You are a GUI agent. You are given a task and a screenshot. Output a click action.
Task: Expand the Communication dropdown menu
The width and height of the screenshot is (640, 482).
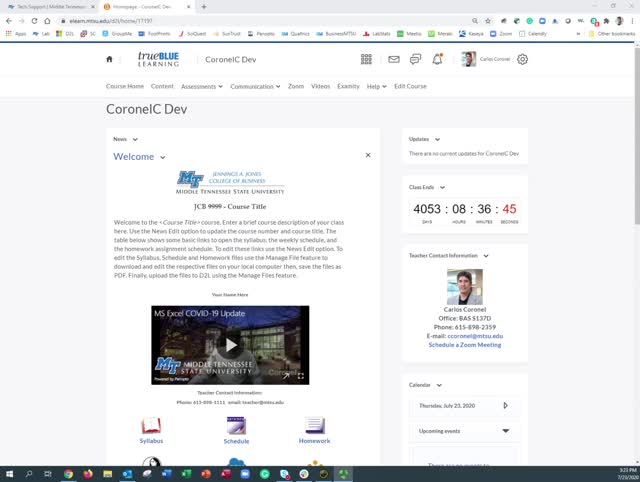click(255, 87)
